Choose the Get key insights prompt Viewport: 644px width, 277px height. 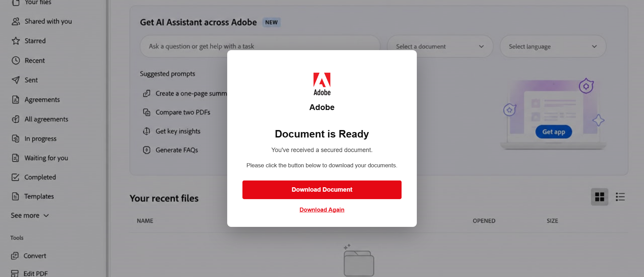pos(178,131)
